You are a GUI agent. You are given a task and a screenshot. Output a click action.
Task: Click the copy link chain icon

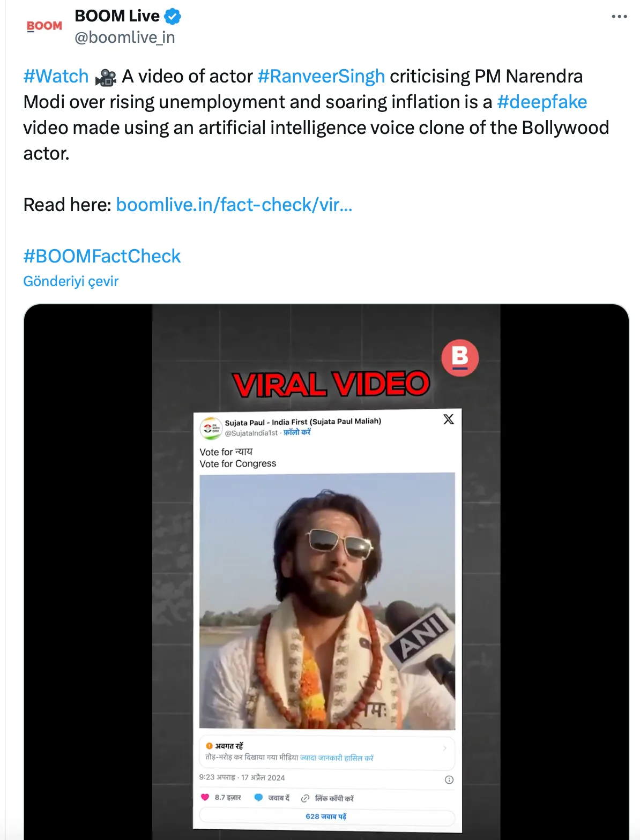coord(305,798)
